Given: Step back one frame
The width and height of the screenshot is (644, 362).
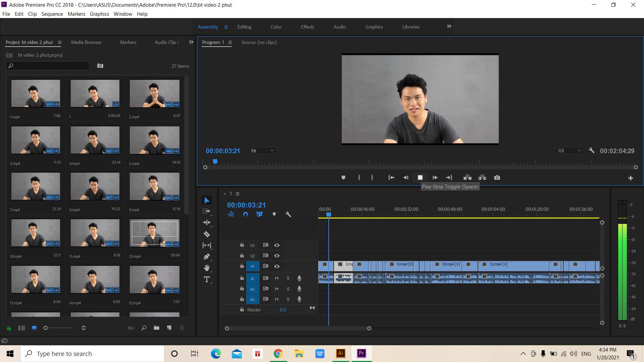Looking at the screenshot, I should click(406, 178).
